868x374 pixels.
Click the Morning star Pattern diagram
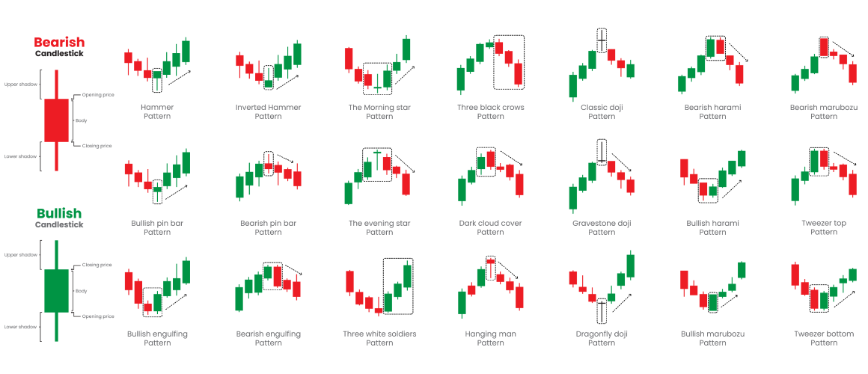378,65
